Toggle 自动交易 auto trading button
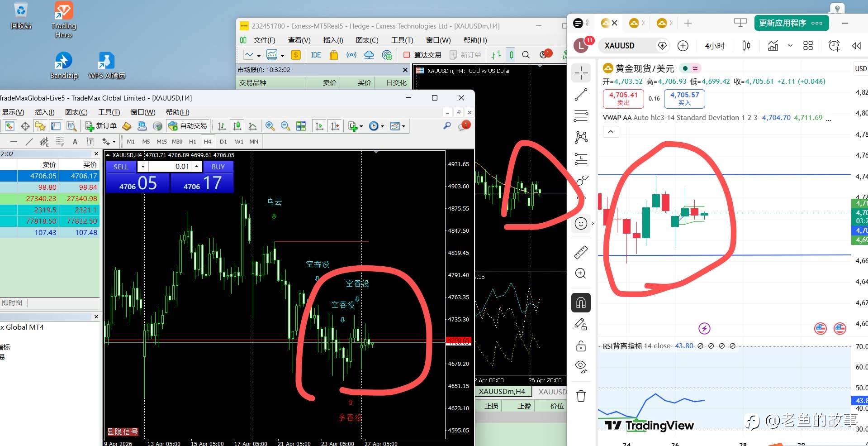This screenshot has height=446, width=868. (x=187, y=126)
